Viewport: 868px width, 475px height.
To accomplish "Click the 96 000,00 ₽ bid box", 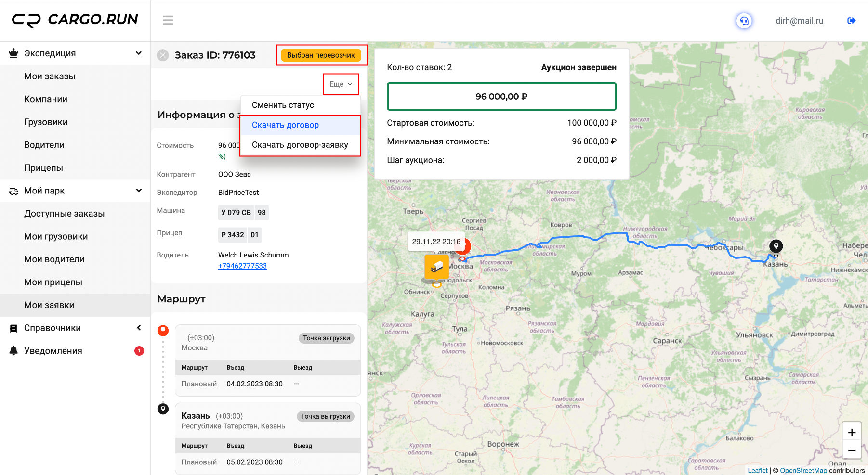I will pos(501,97).
